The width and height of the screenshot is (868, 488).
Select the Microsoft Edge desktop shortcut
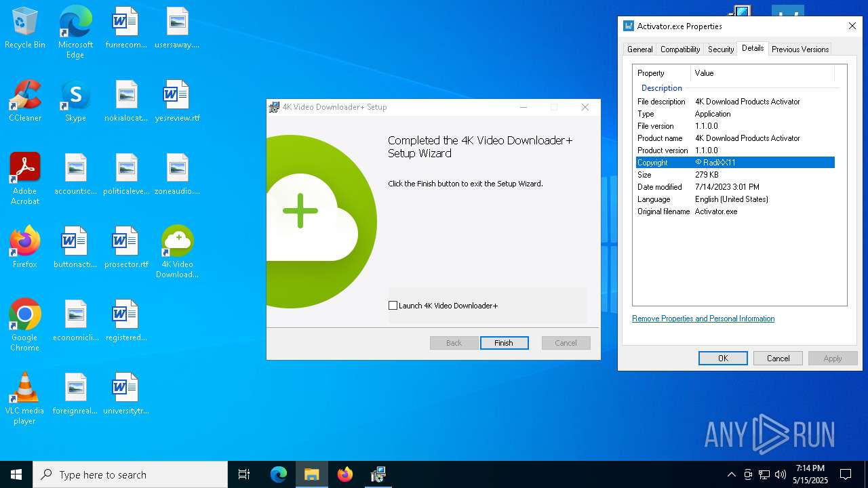pyautogui.click(x=75, y=33)
